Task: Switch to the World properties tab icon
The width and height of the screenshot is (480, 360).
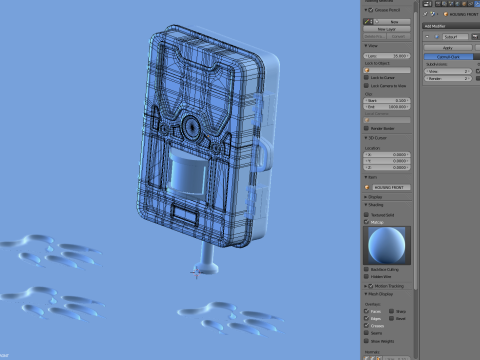Action: tap(457, 4)
